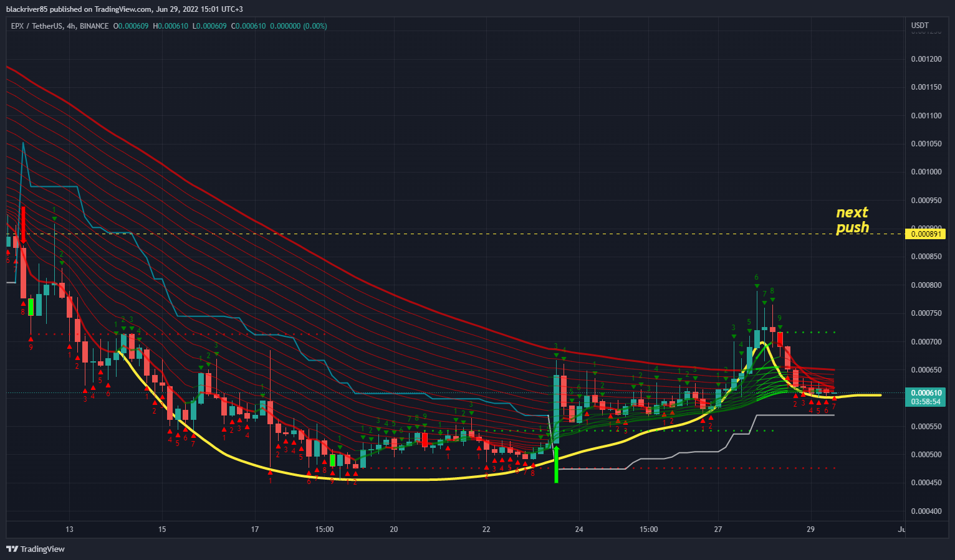
Task: Click the USDT currency label on price axis
Action: pos(919,26)
